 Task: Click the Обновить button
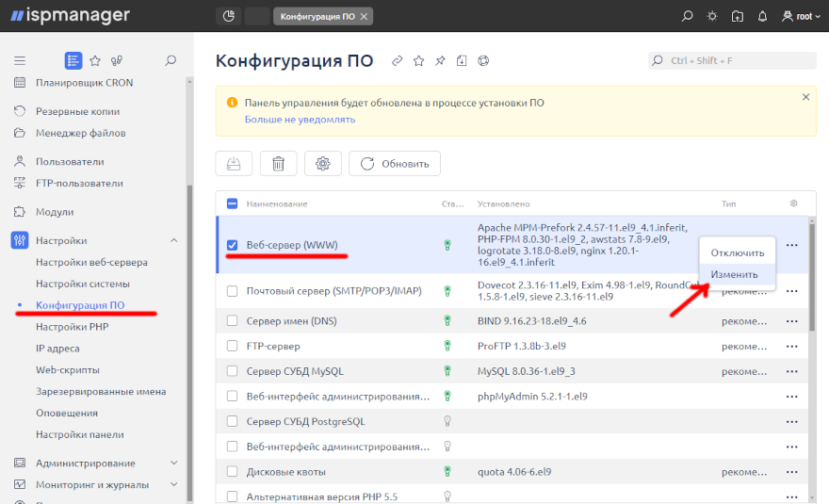tap(394, 163)
